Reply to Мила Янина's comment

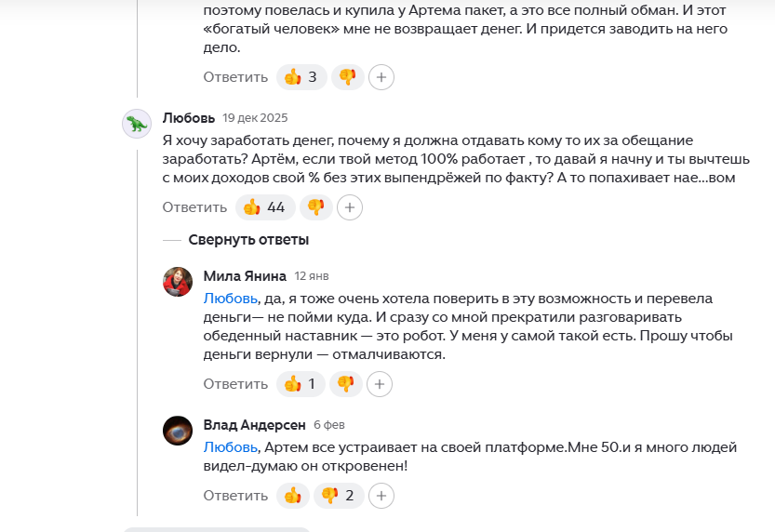click(x=235, y=383)
